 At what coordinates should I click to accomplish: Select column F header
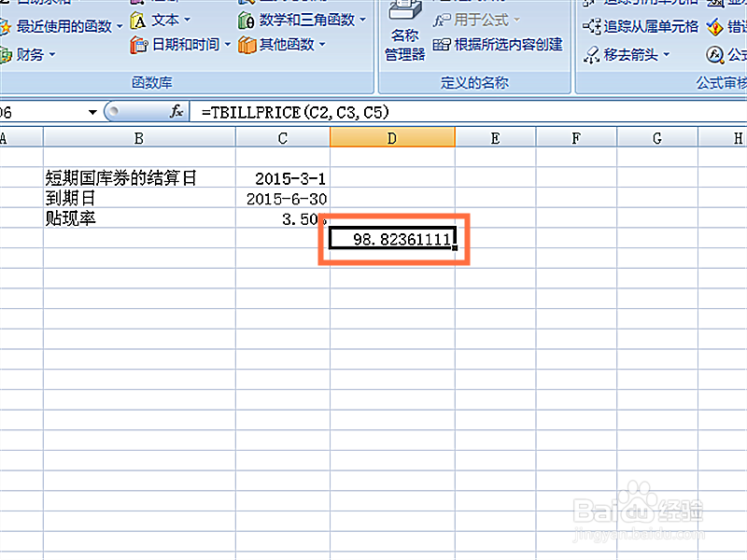(576, 138)
